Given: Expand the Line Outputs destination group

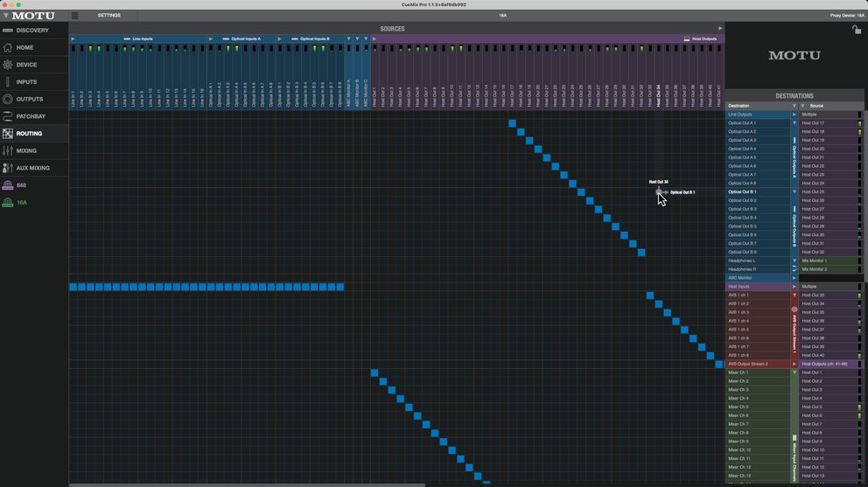Looking at the screenshot, I should click(x=794, y=115).
